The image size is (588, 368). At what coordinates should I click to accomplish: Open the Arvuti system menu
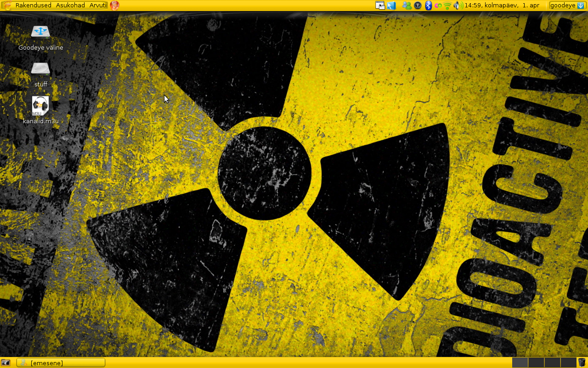(98, 6)
